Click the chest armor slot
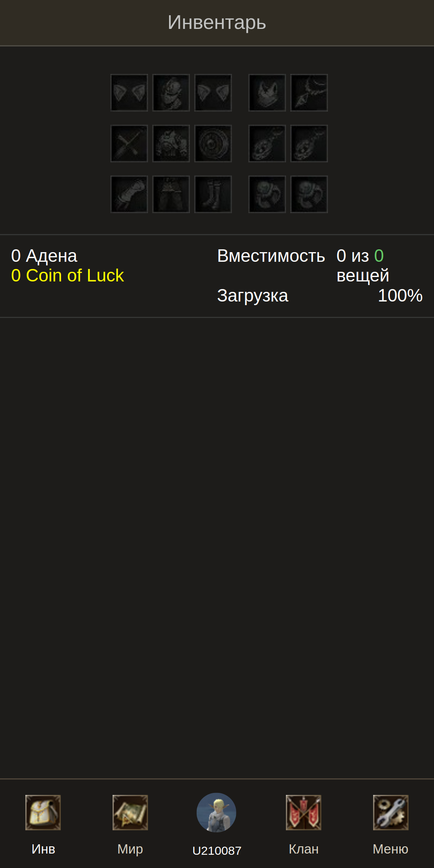Image resolution: width=434 pixels, height=868 pixels. [171, 143]
